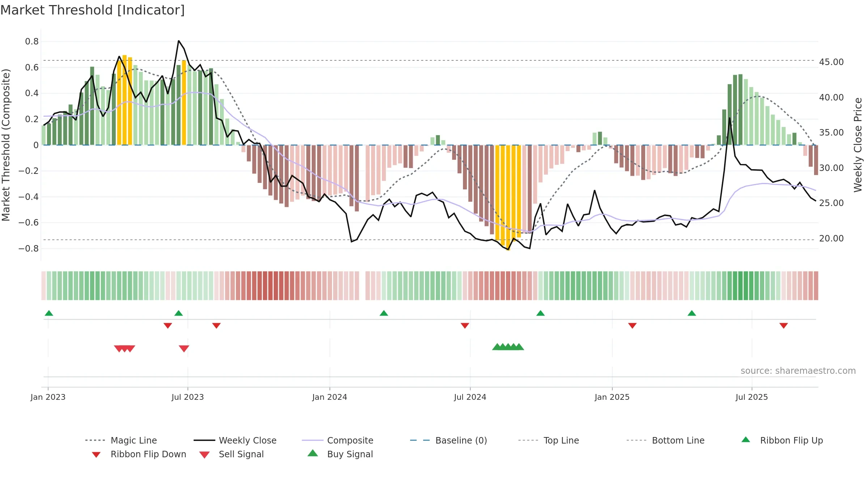This screenshot has height=488, width=868.
Task: Click the Jul 2025 x-axis label
Action: click(x=752, y=397)
